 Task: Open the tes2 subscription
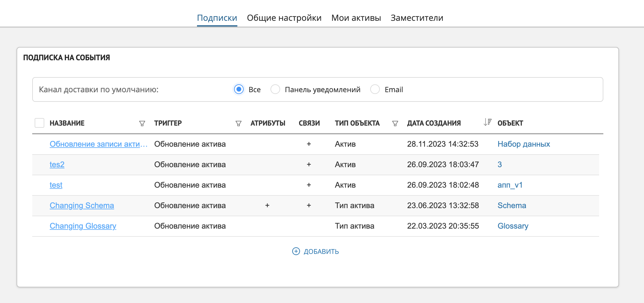coord(57,164)
